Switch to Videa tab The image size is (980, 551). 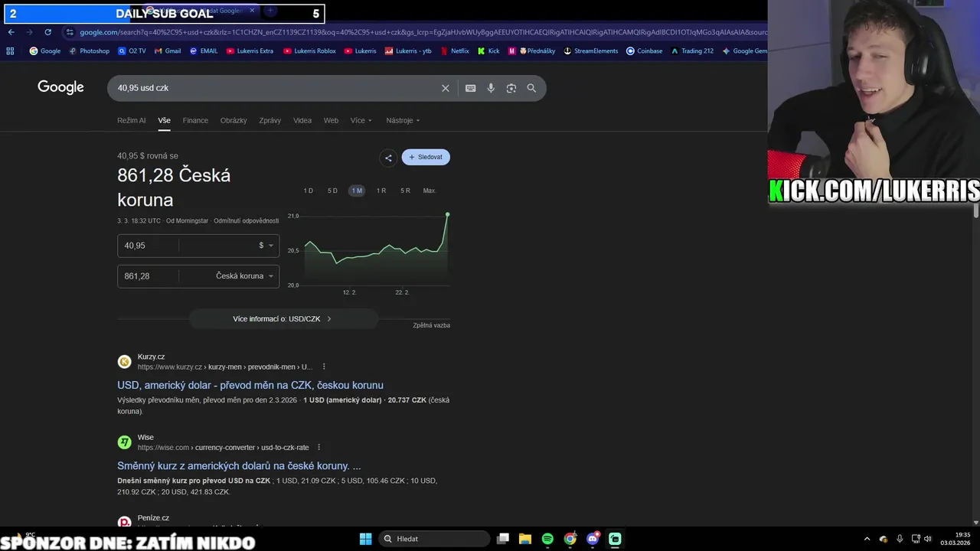point(302,120)
